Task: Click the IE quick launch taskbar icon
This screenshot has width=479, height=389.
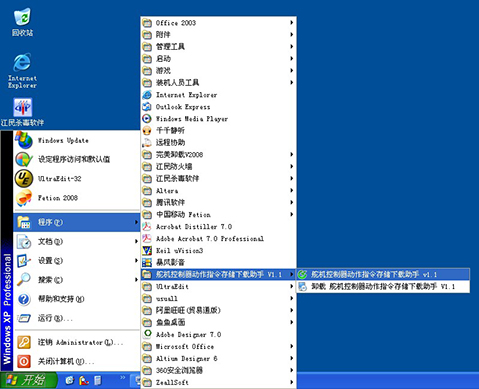Action: (x=70, y=380)
